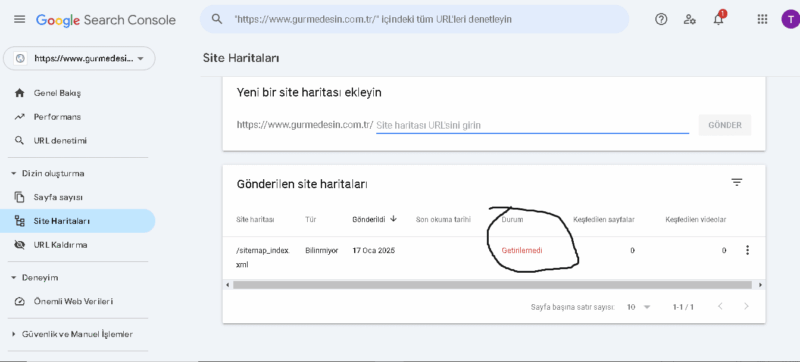
Task: Click the Son okuma tarihi column header
Action: pos(443,220)
